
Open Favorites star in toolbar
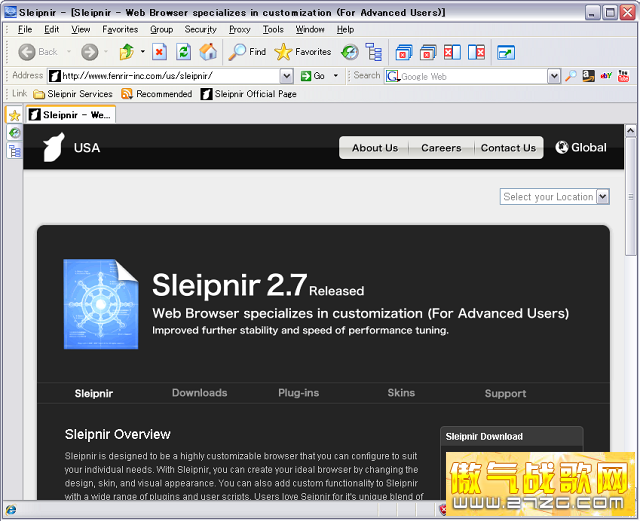[302, 52]
